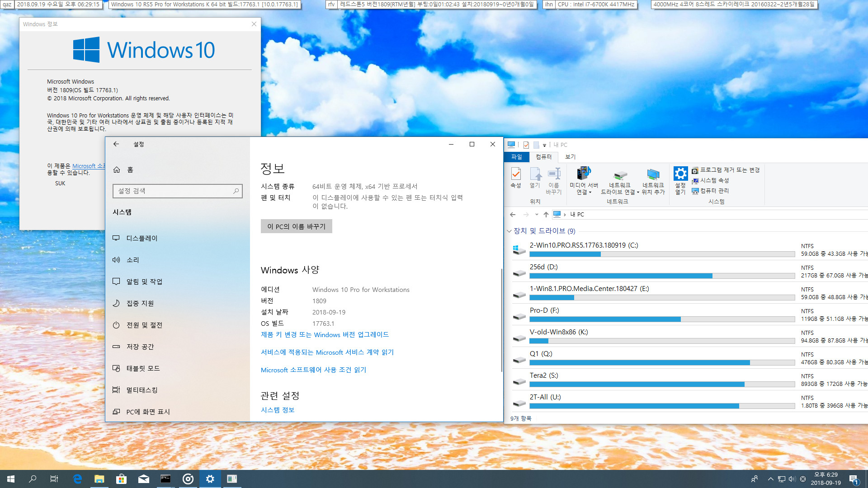This screenshot has width=868, height=488.
Task: Open Microsoft Store from taskbar
Action: [121, 479]
